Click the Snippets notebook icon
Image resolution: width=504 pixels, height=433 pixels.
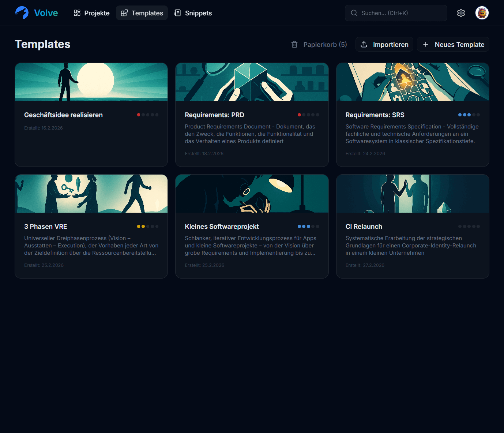(x=177, y=13)
